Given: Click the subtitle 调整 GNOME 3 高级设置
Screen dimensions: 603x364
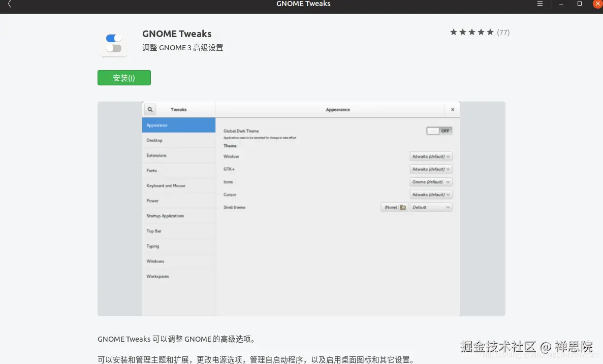Looking at the screenshot, I should coord(183,48).
